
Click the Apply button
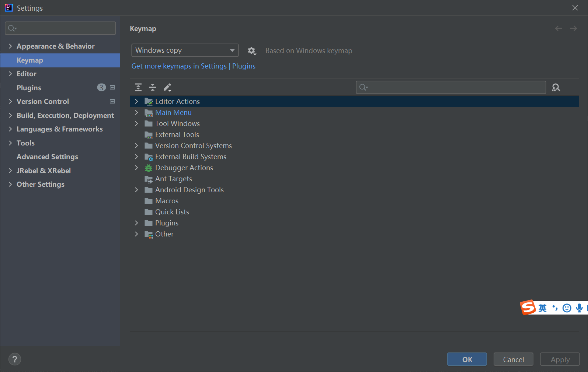(x=560, y=359)
